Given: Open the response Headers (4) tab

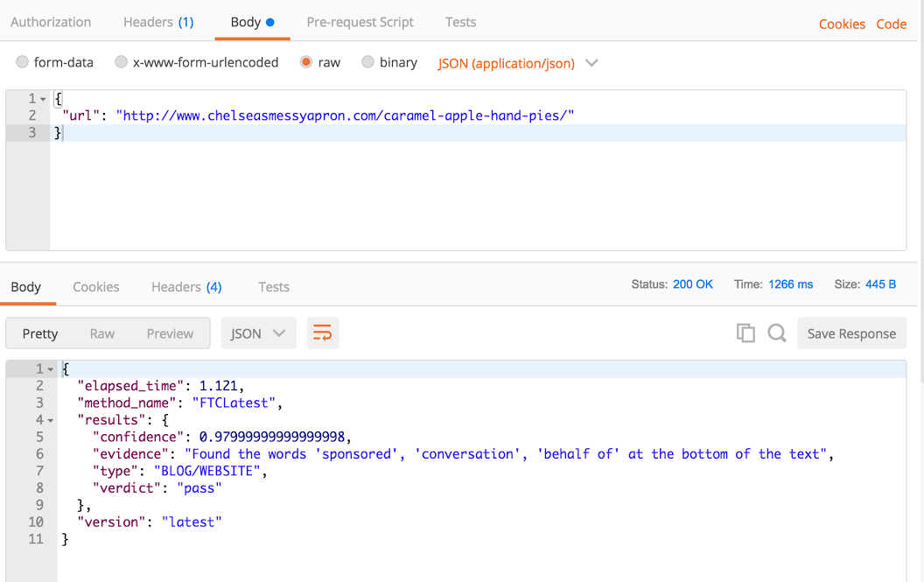Looking at the screenshot, I should point(186,287).
